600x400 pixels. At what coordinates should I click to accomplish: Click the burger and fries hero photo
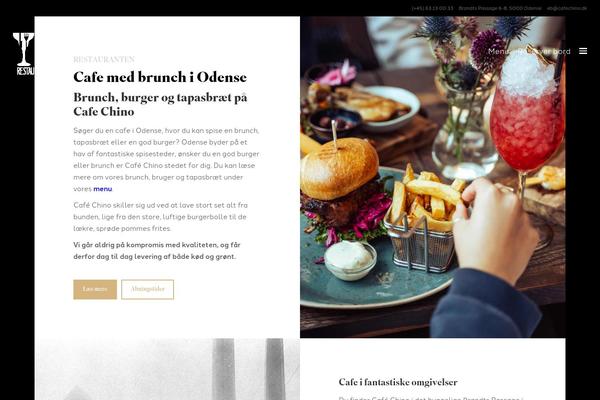[433, 177]
